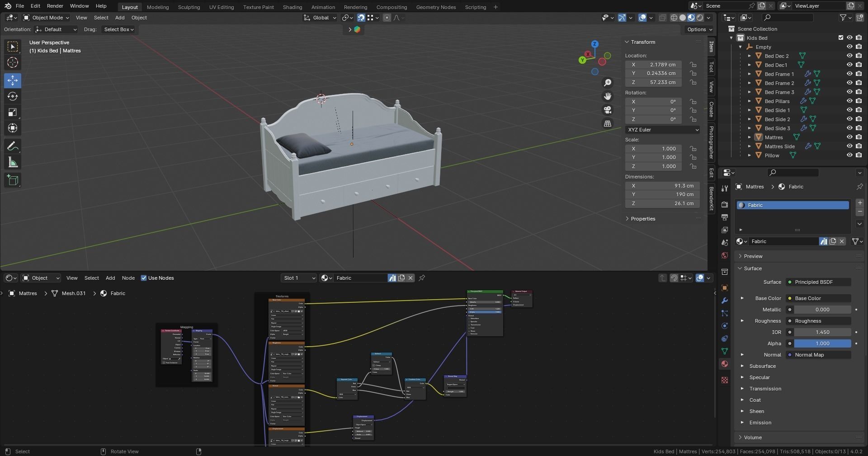Unlink the Fabric material in node editor header

(410, 278)
